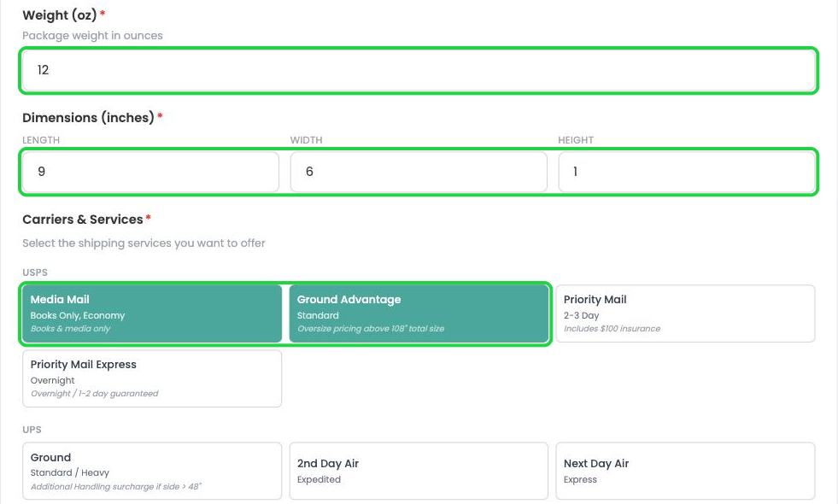Select the UPS 2nd Day Air service
This screenshot has width=838, height=504.
click(419, 471)
